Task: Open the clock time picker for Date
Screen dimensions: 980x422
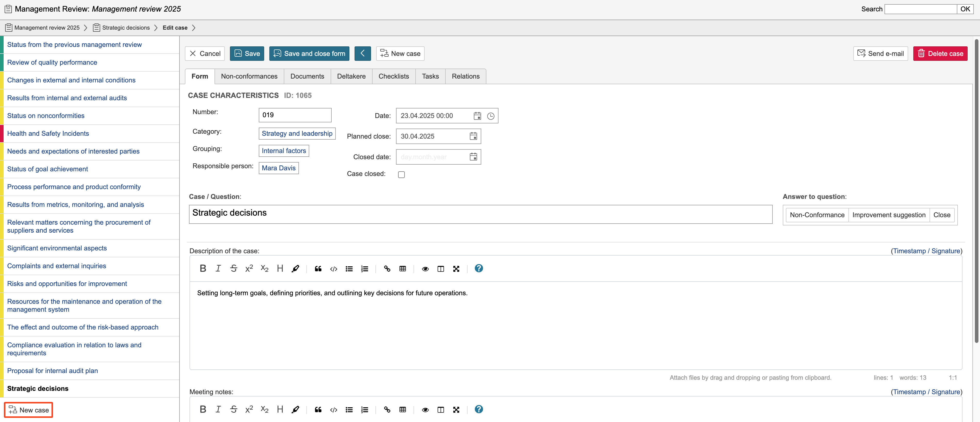Action: click(x=491, y=116)
